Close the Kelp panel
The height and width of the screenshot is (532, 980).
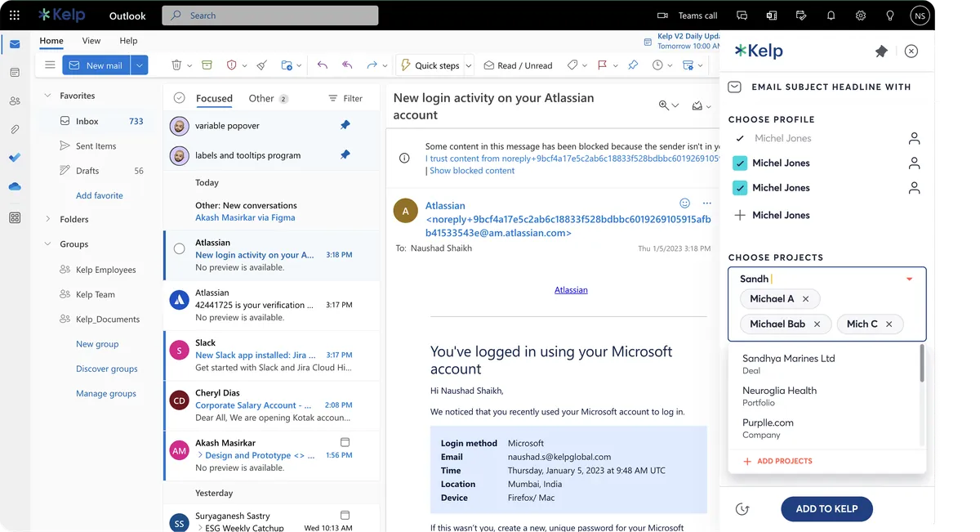tap(911, 51)
